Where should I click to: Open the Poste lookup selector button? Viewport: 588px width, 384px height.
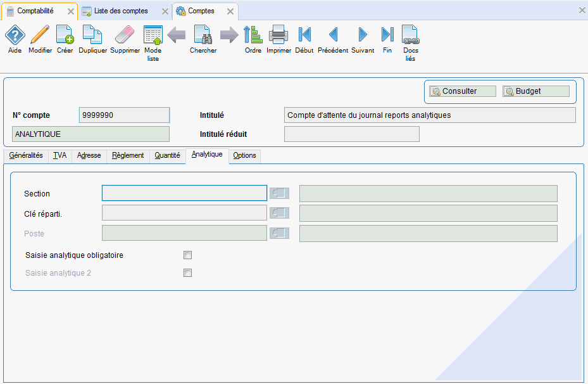click(x=279, y=234)
